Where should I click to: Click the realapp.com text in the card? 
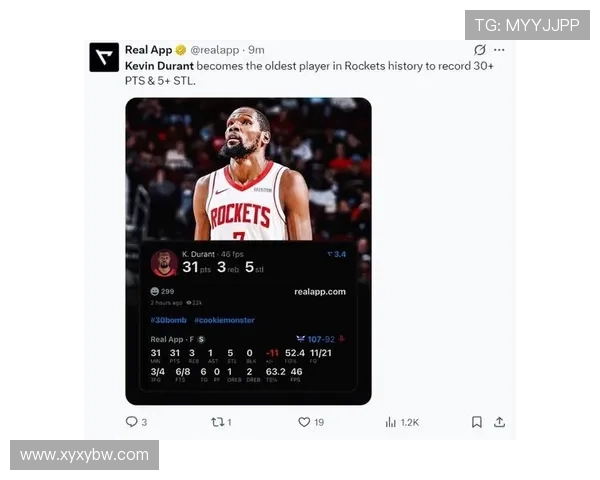click(x=320, y=292)
